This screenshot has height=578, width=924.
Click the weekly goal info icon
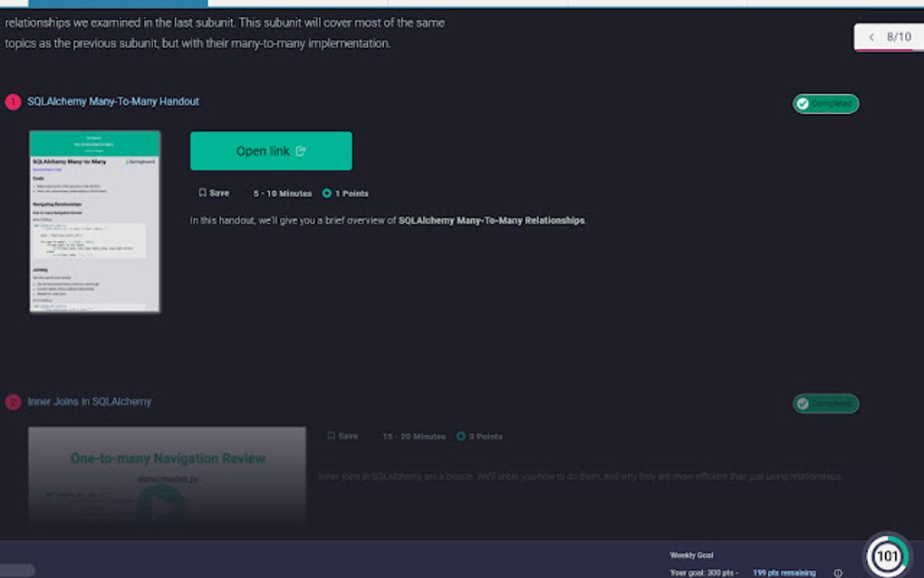(x=837, y=573)
